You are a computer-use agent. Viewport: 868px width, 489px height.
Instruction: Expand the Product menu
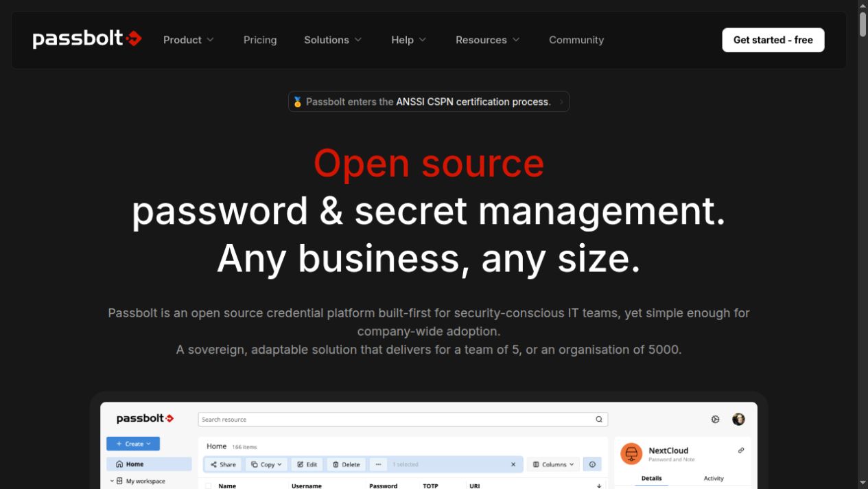click(189, 40)
